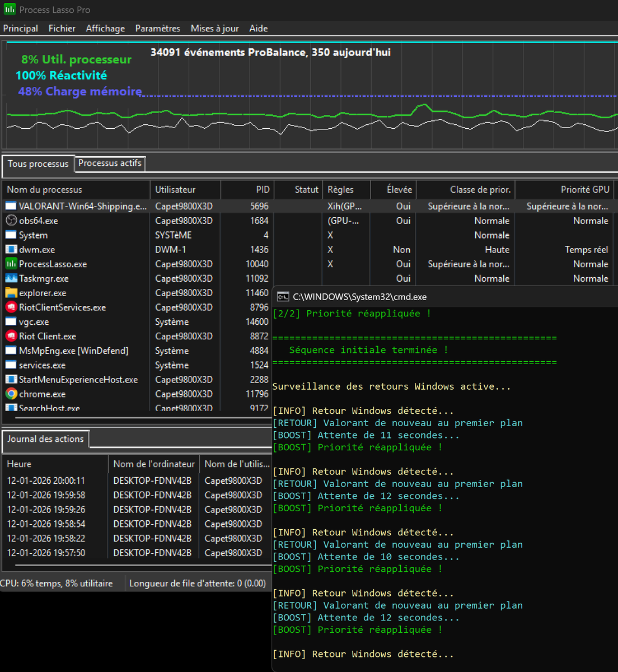Click Xih(GP... rule of VALORANT row
The height and width of the screenshot is (672, 618).
coord(345,206)
